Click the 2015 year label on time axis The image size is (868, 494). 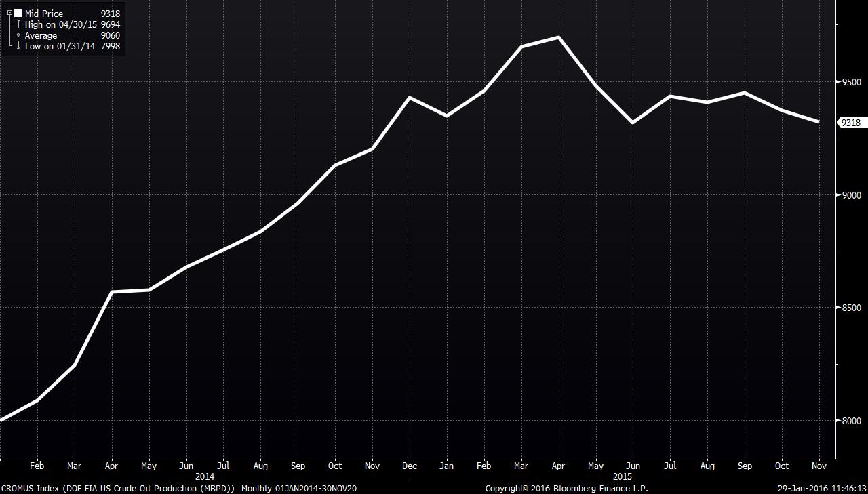tap(622, 476)
